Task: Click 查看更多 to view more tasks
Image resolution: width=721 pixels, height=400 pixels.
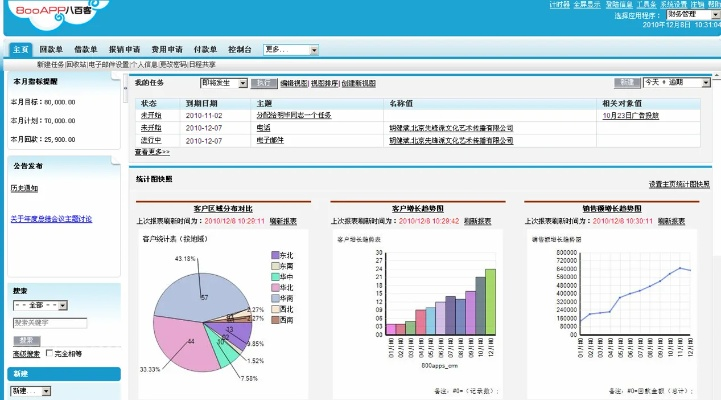Action: pyautogui.click(x=152, y=152)
